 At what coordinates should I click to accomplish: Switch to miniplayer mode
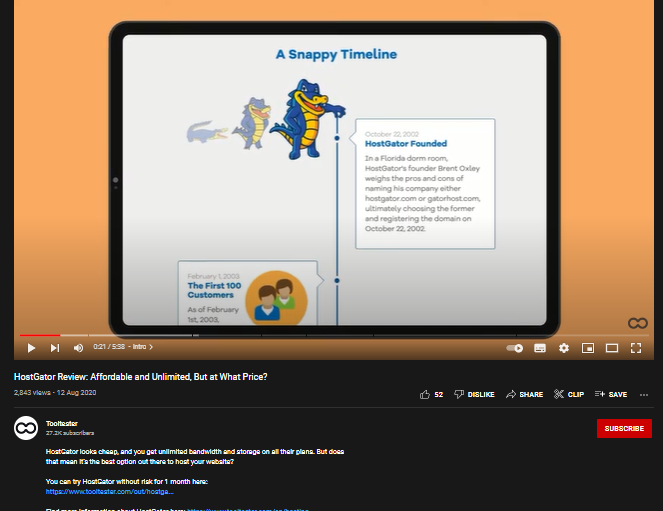588,348
